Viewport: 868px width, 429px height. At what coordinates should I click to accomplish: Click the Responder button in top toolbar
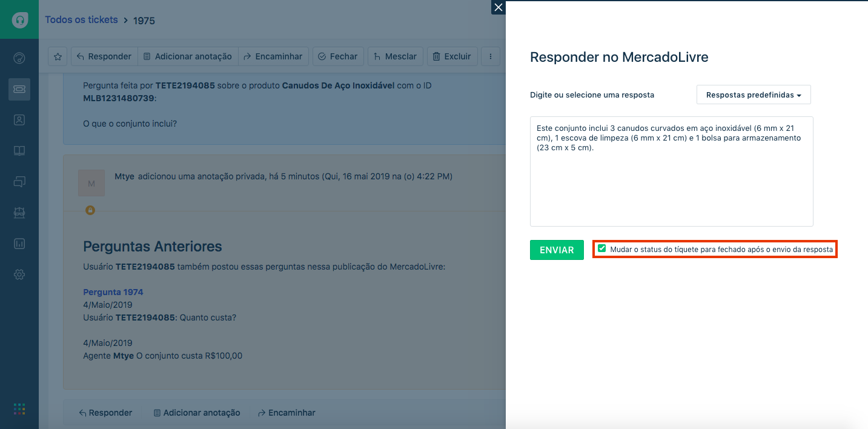coord(104,56)
